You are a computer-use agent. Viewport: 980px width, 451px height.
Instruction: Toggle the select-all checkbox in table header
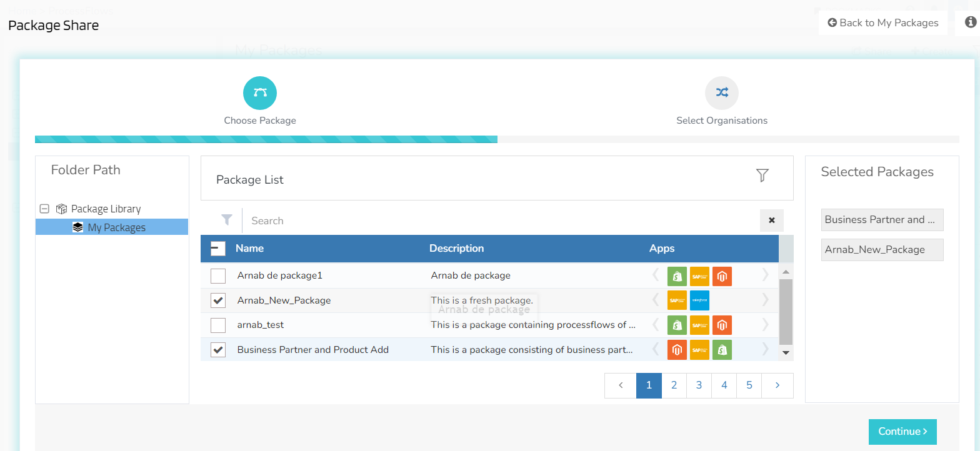pyautogui.click(x=217, y=249)
